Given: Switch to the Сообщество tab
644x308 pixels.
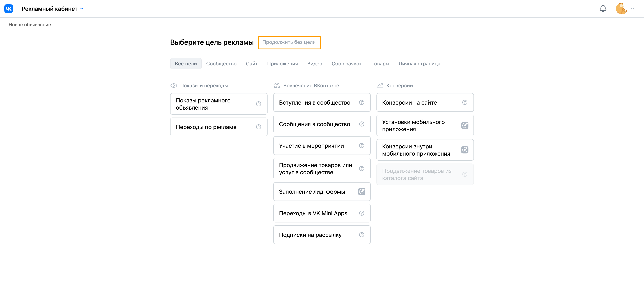Looking at the screenshot, I should pyautogui.click(x=221, y=64).
